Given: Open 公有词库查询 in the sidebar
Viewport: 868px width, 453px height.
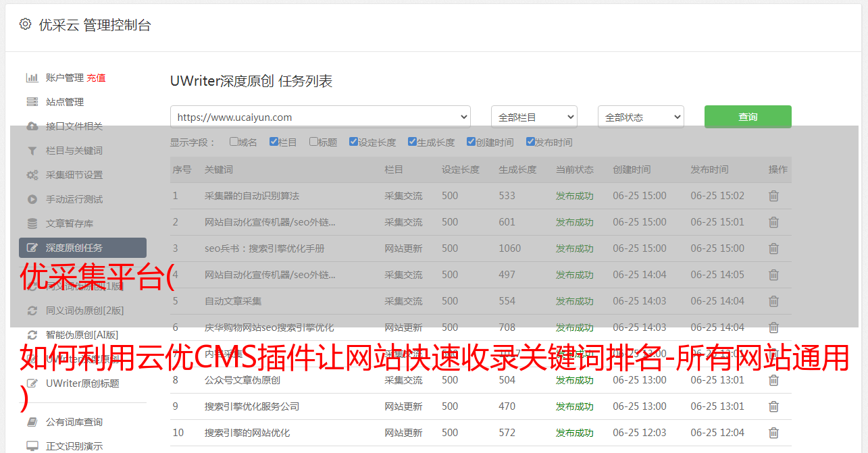Looking at the screenshot, I should point(74,422).
